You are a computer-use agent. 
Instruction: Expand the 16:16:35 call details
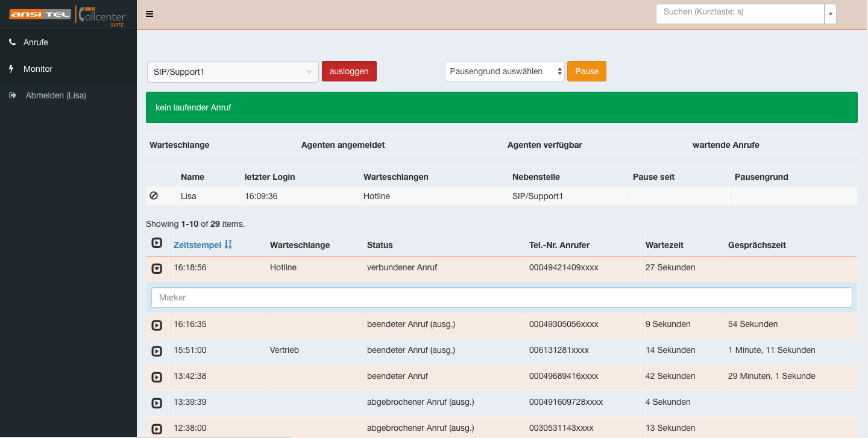point(157,325)
